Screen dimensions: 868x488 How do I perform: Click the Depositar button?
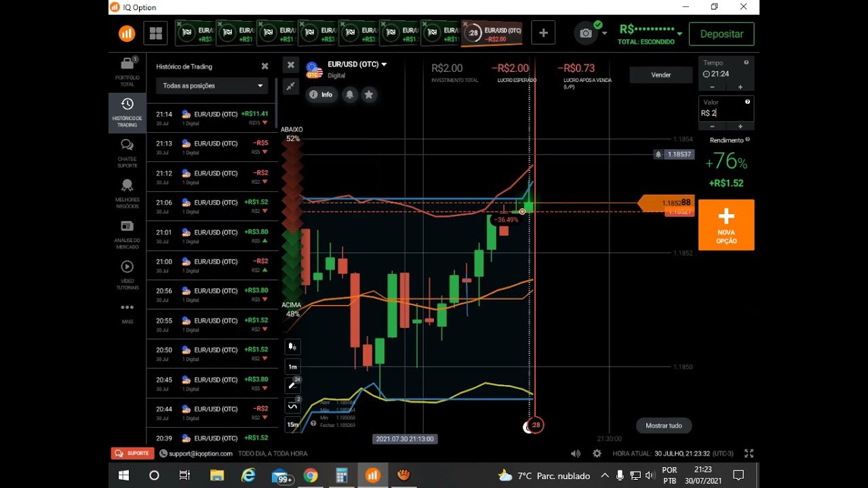[722, 34]
